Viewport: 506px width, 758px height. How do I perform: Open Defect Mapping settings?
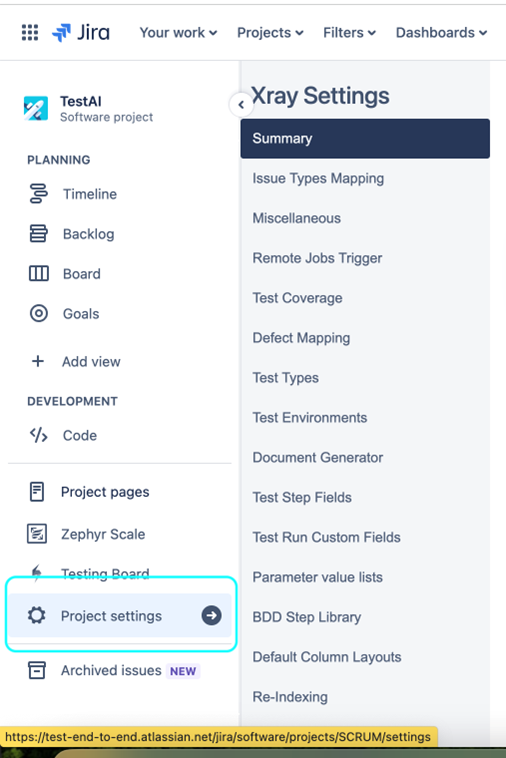(x=301, y=338)
